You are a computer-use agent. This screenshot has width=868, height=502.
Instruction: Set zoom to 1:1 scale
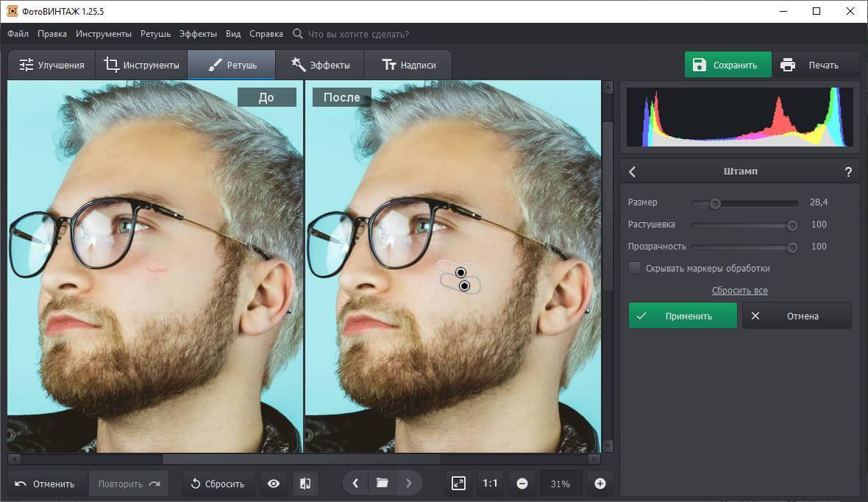click(x=490, y=484)
